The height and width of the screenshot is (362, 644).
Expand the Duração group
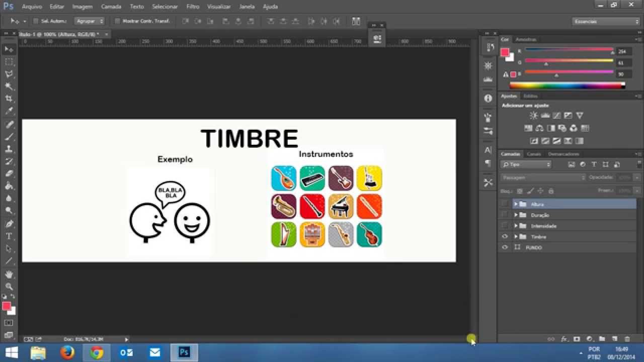tap(516, 215)
